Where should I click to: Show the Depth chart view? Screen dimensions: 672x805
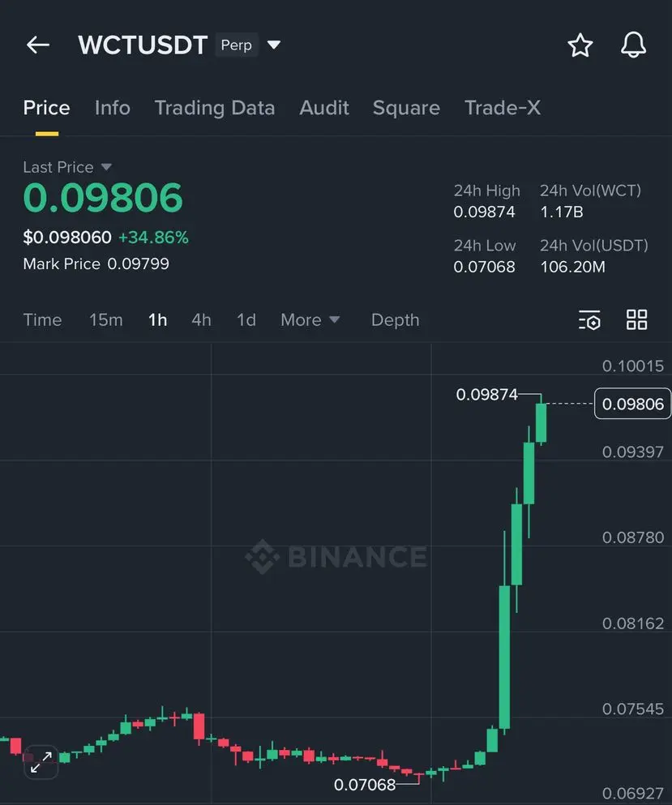click(x=396, y=320)
